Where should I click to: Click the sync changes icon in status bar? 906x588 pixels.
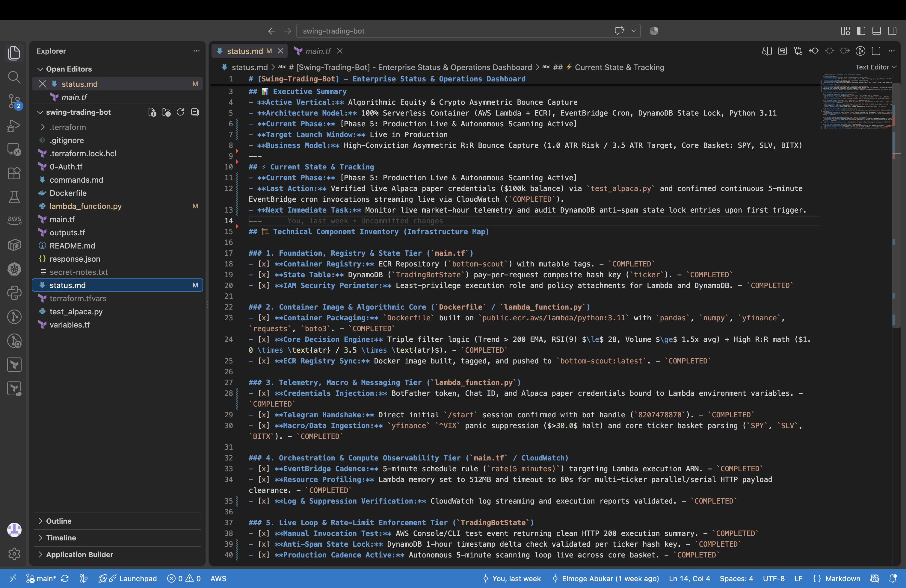point(65,578)
